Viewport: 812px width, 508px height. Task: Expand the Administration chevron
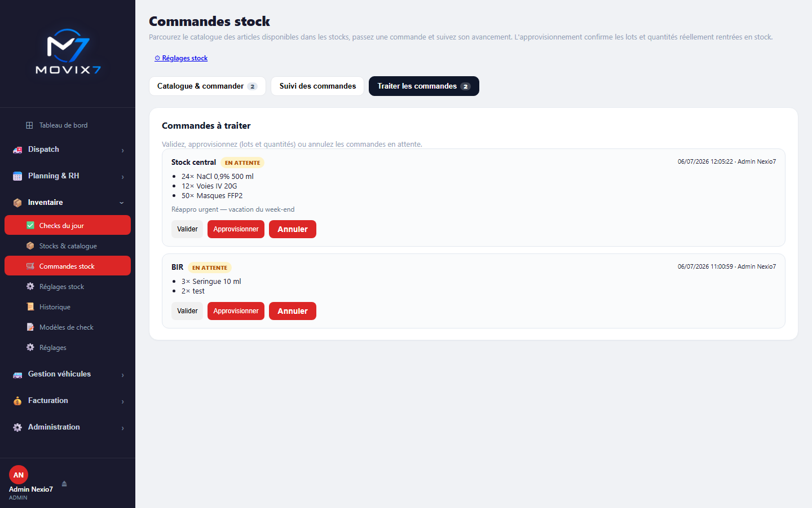[122, 428]
